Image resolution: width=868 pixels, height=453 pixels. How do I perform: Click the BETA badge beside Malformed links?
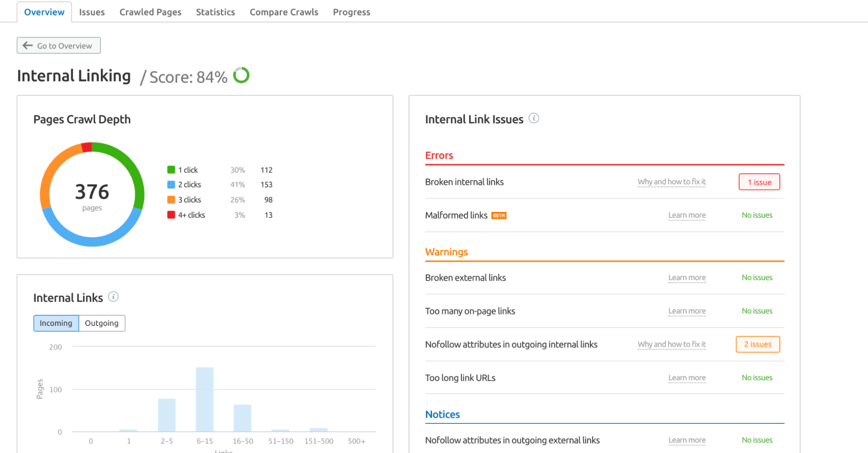[x=499, y=215]
